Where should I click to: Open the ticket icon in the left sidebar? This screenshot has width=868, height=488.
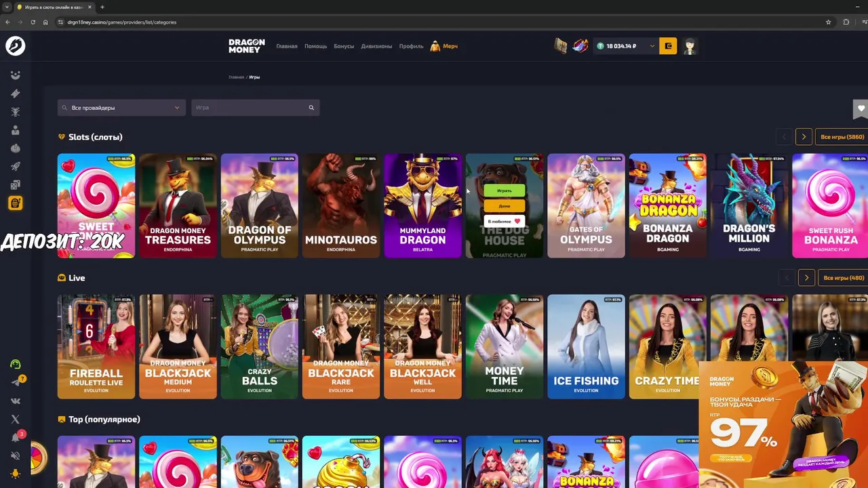16,94
